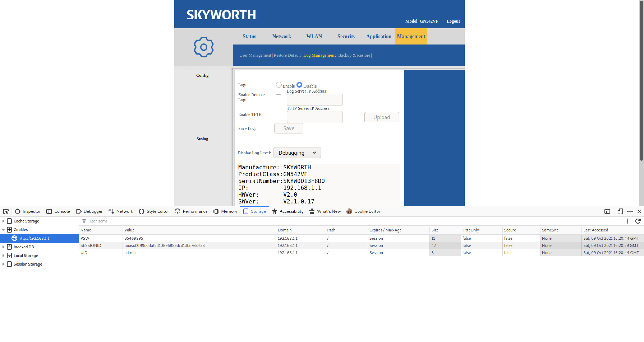The width and height of the screenshot is (644, 342).
Task: Go to Restore Default page
Action: [287, 55]
